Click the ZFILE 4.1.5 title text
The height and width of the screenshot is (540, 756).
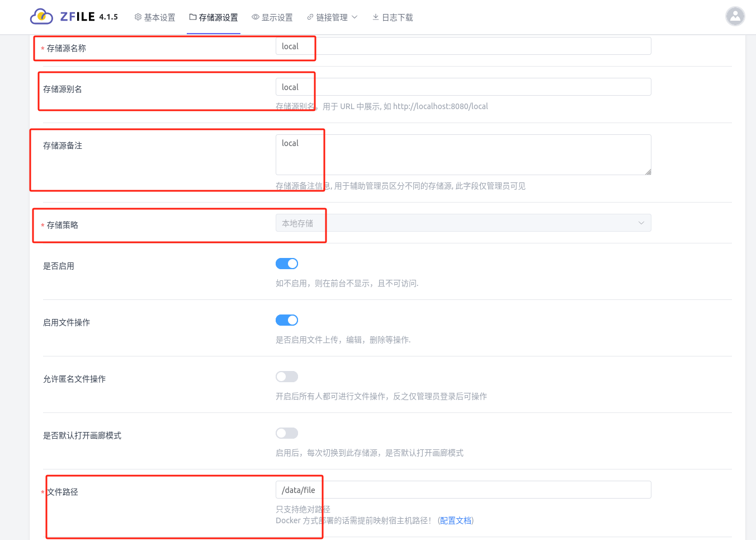[x=89, y=17]
